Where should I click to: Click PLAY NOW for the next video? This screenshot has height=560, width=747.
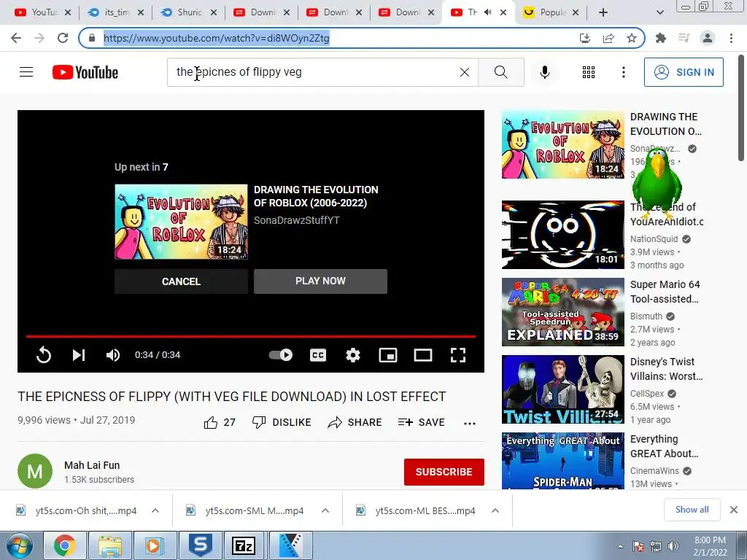[321, 281]
